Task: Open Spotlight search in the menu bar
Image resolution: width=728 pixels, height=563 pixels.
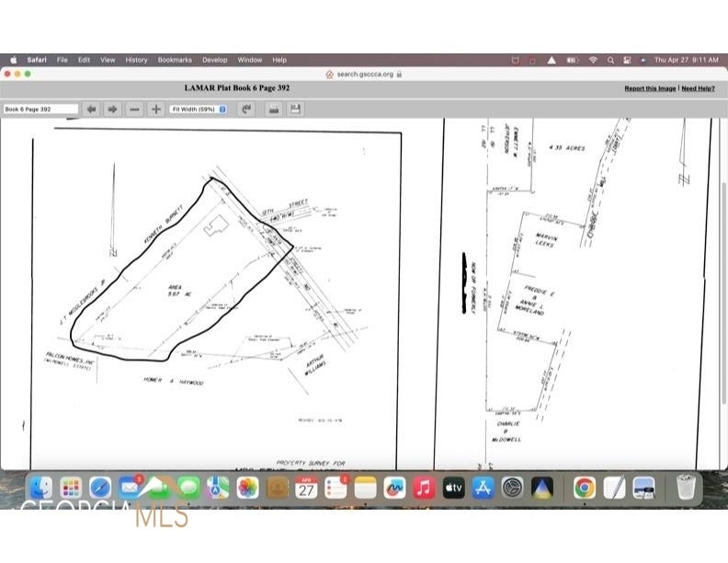Action: pos(610,60)
